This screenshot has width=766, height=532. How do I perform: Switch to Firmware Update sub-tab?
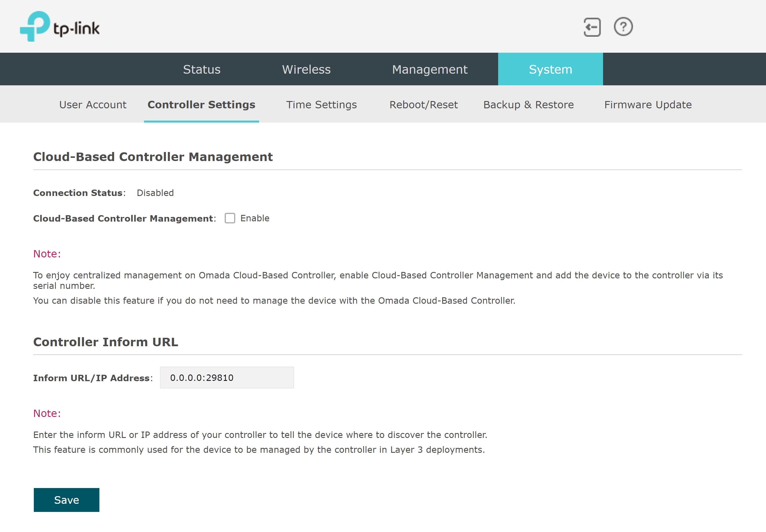point(648,105)
